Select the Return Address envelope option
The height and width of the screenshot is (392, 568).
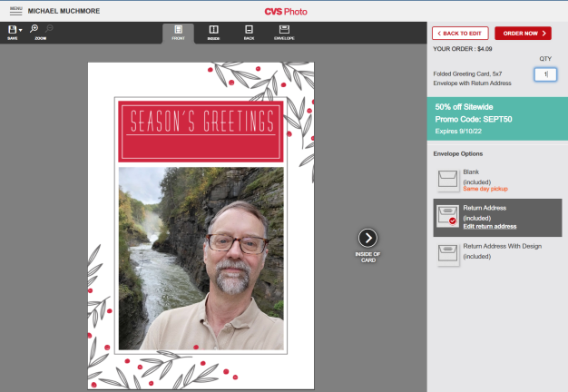click(x=497, y=218)
